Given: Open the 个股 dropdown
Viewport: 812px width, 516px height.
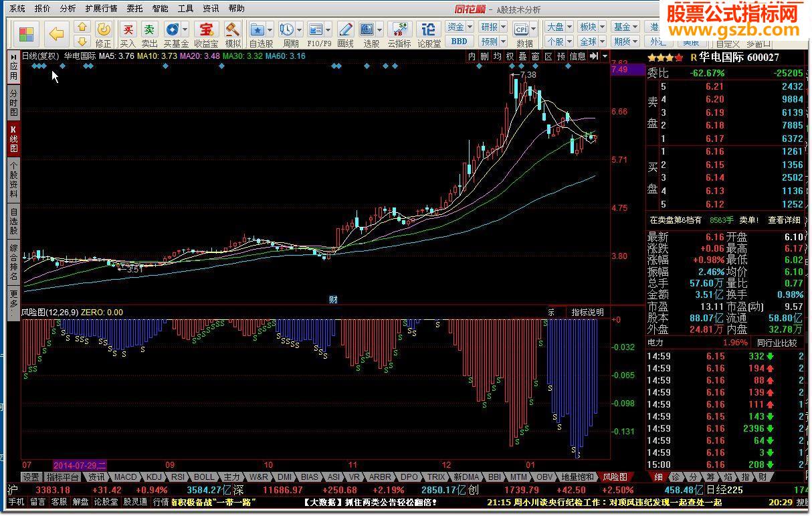Looking at the screenshot, I should point(559,41).
